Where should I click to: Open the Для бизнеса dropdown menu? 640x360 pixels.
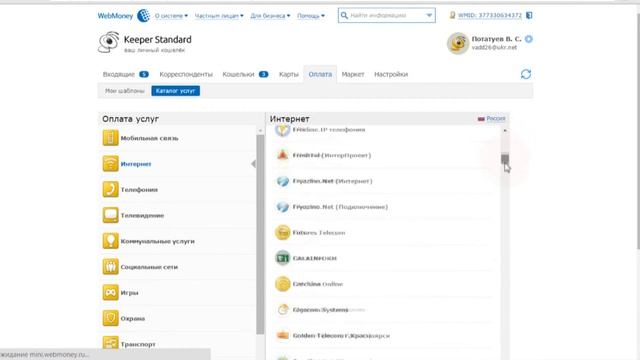pyautogui.click(x=270, y=16)
